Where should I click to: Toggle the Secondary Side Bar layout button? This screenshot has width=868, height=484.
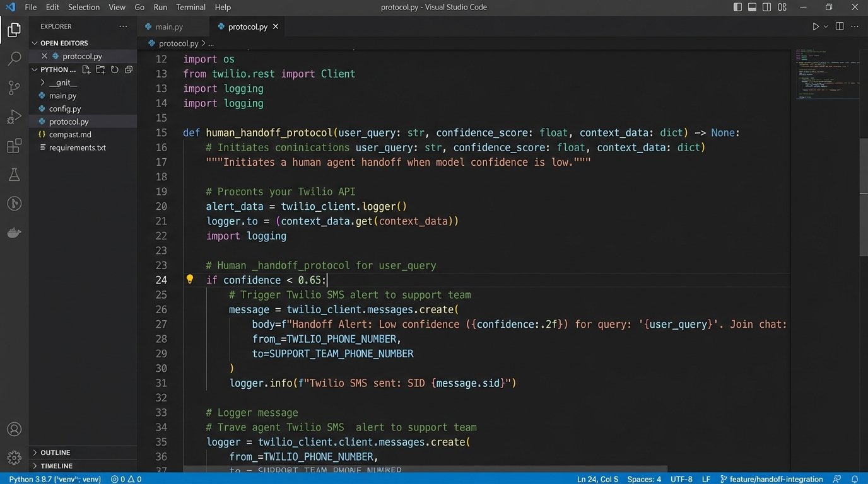tap(766, 8)
